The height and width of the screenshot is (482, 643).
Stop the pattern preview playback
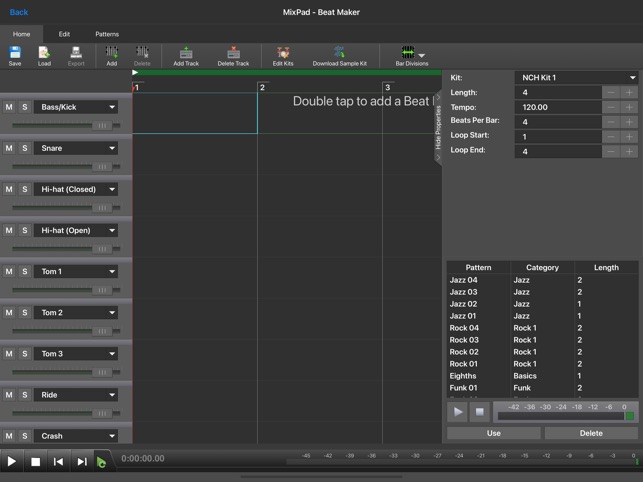click(x=479, y=411)
